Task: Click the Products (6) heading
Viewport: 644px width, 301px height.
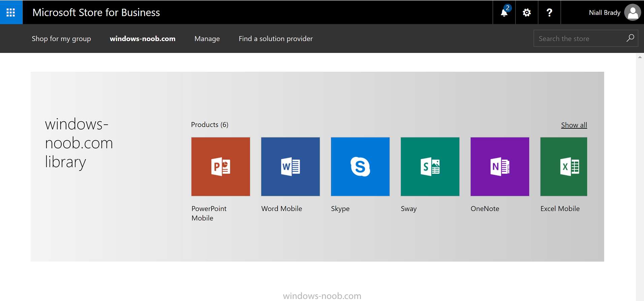Action: tap(210, 125)
